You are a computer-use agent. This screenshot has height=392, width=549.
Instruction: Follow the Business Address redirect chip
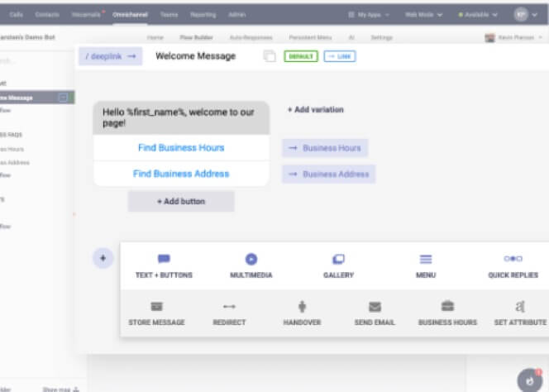tap(329, 174)
